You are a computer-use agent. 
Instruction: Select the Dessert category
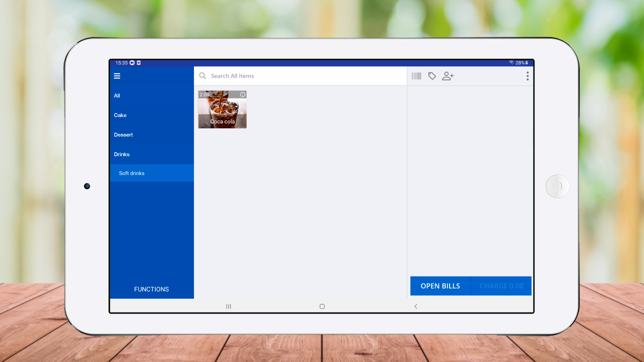[x=123, y=135]
